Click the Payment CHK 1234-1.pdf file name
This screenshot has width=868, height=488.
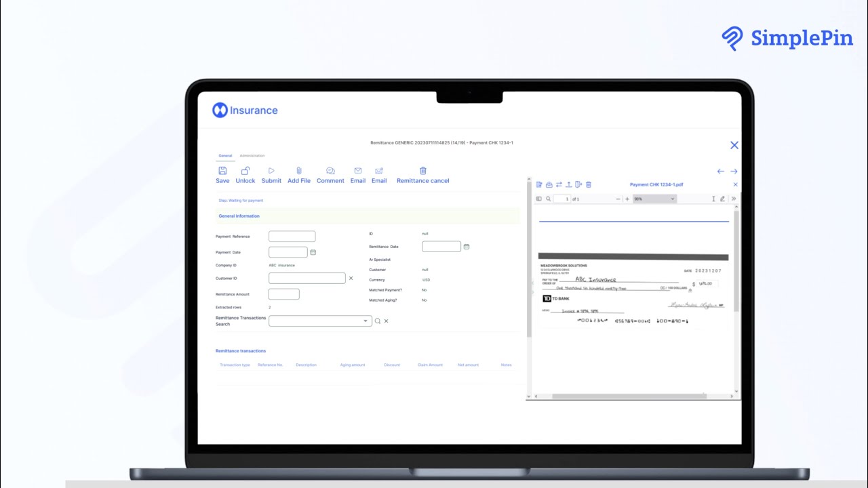656,184
